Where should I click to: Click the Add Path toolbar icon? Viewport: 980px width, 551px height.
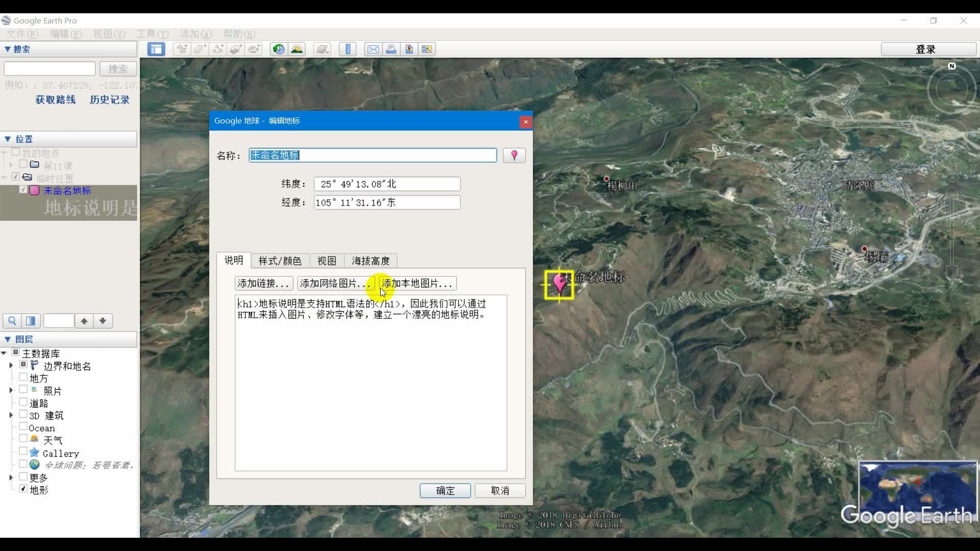pyautogui.click(x=218, y=49)
